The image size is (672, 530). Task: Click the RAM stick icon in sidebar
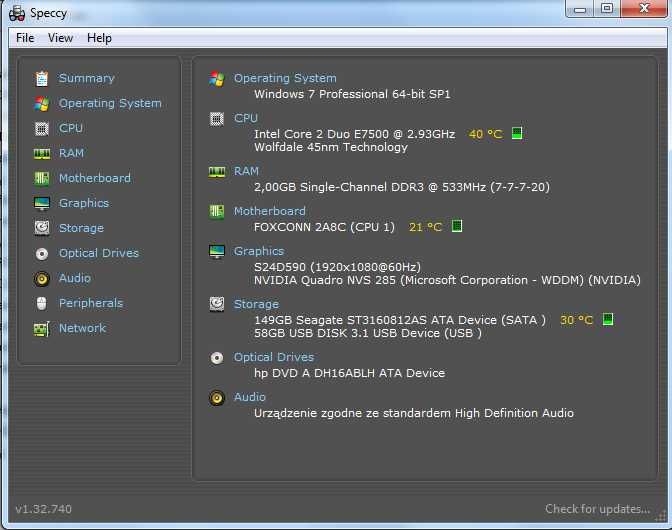tap(42, 153)
